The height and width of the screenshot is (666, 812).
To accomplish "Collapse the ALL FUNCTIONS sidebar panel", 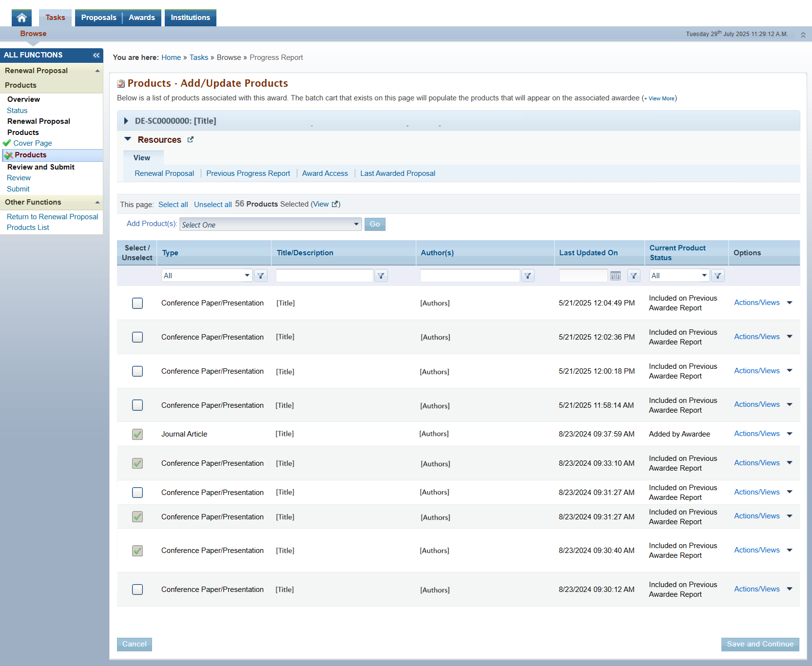I will [x=96, y=55].
